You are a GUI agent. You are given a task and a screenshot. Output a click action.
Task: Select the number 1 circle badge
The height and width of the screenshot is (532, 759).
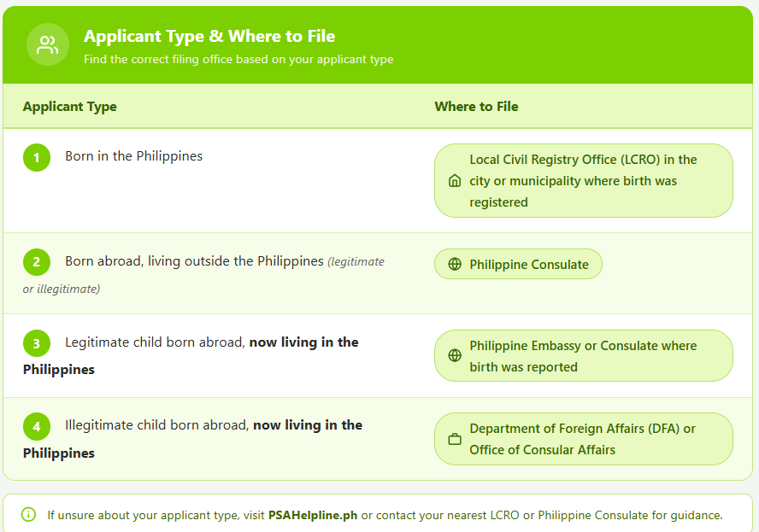click(x=37, y=158)
